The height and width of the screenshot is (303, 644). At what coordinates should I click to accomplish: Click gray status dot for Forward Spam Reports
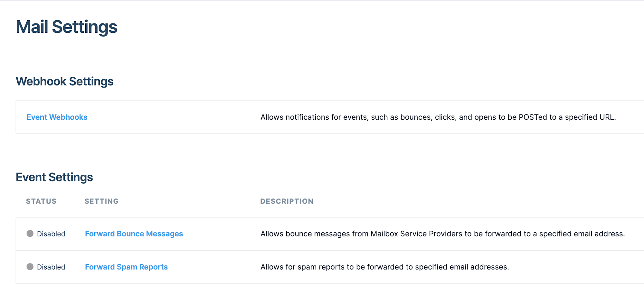tap(30, 267)
